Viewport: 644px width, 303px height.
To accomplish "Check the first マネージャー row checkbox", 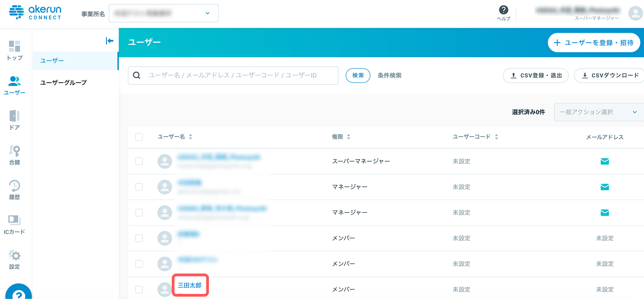I will point(139,187).
